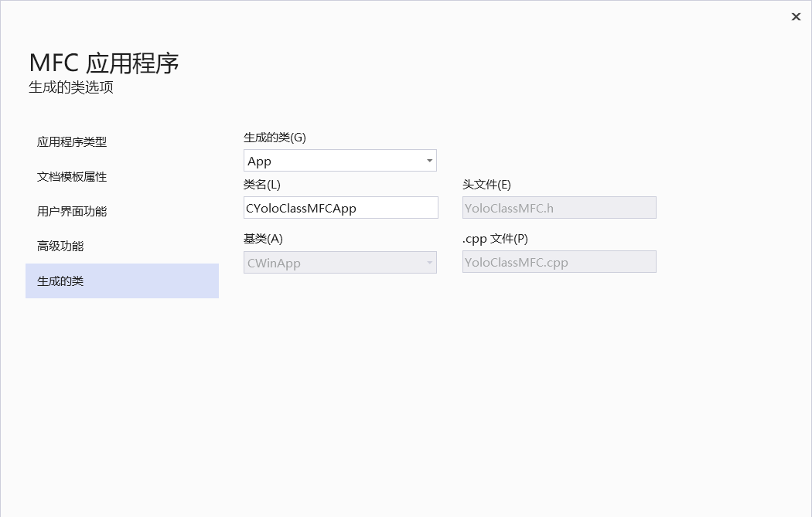Click the 头文件(E) label
Screen dimensions: 812x517
tap(486, 185)
